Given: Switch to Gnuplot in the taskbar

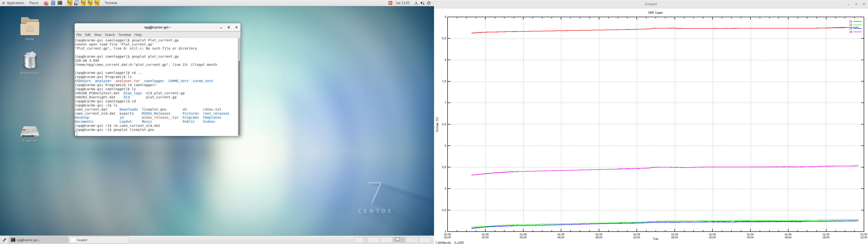Looking at the screenshot, I should [x=99, y=240].
